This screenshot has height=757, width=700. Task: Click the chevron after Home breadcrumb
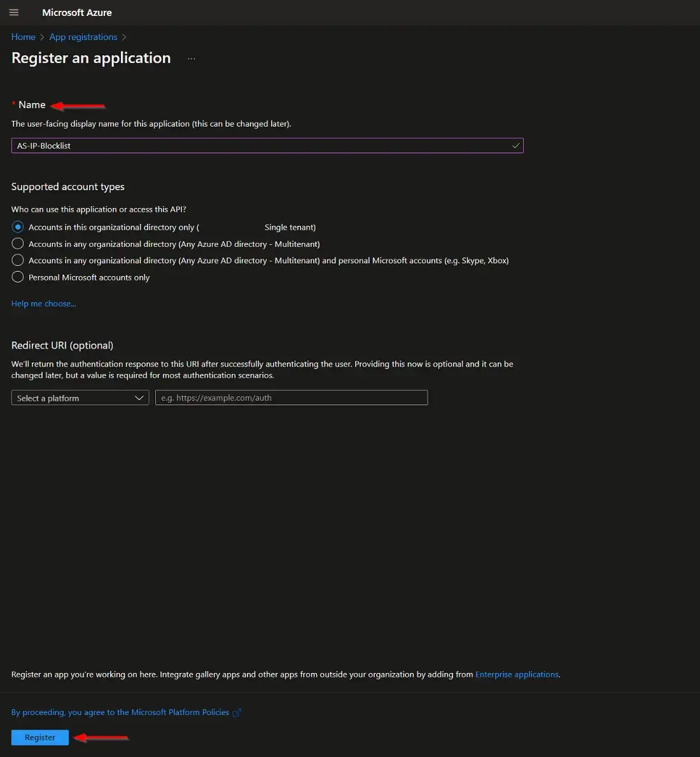point(42,38)
